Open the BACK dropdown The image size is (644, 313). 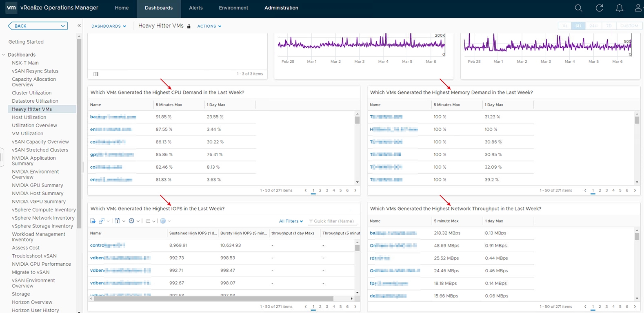[x=38, y=26]
